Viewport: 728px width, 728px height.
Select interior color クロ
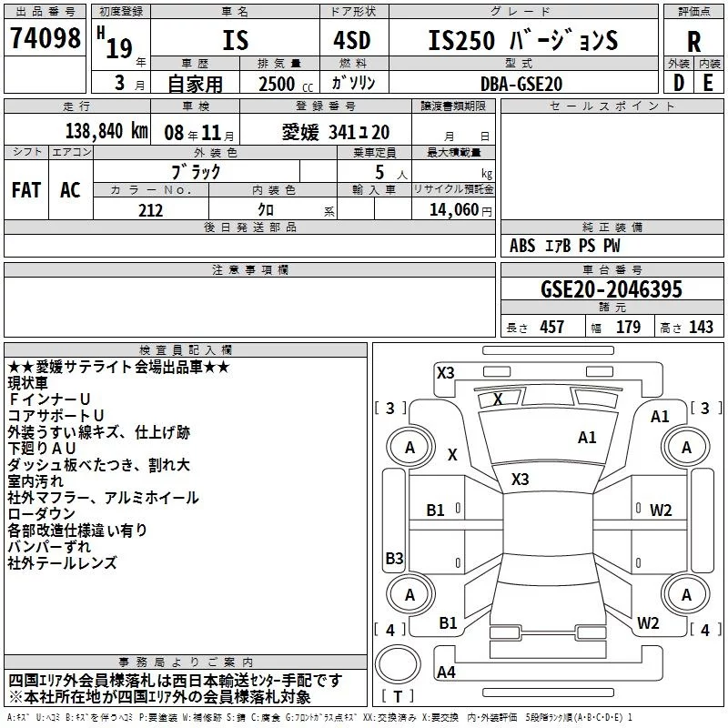266,210
